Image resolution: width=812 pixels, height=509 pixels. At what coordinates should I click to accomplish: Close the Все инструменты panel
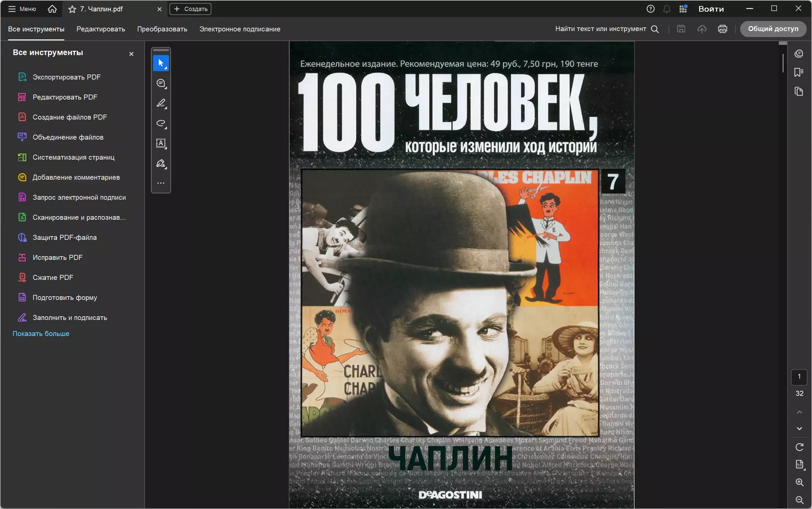pyautogui.click(x=131, y=54)
